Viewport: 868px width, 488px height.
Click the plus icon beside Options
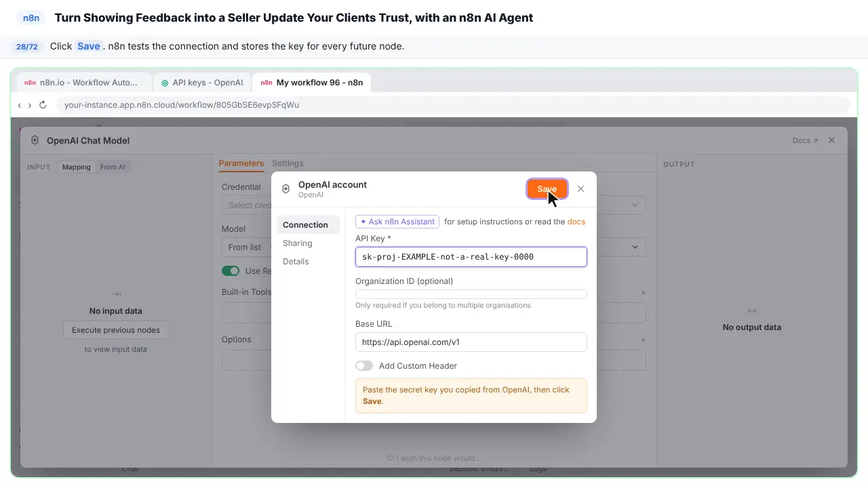643,340
